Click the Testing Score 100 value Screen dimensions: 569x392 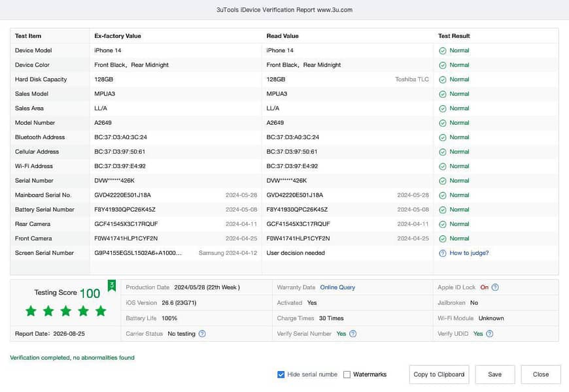(90, 293)
